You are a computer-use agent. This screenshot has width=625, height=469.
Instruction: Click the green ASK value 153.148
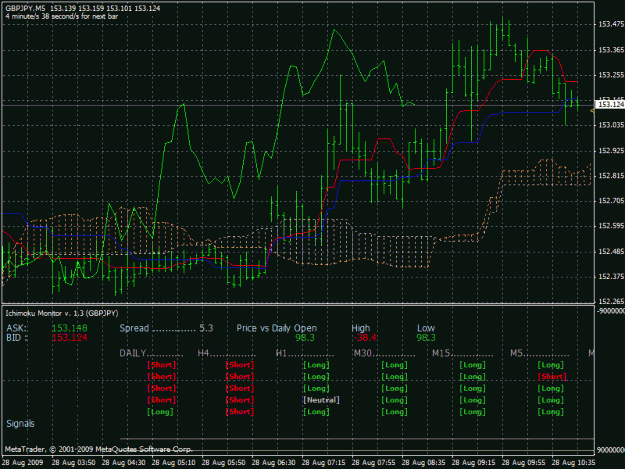click(x=69, y=328)
